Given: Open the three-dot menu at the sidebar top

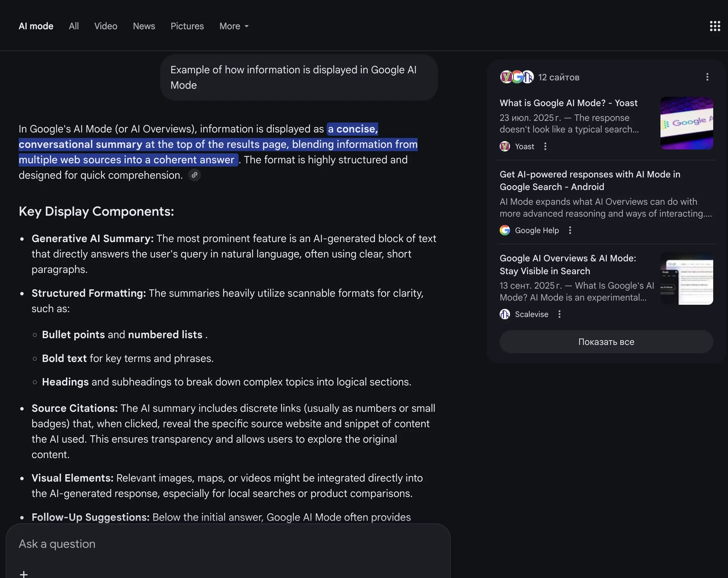Looking at the screenshot, I should 707,77.
